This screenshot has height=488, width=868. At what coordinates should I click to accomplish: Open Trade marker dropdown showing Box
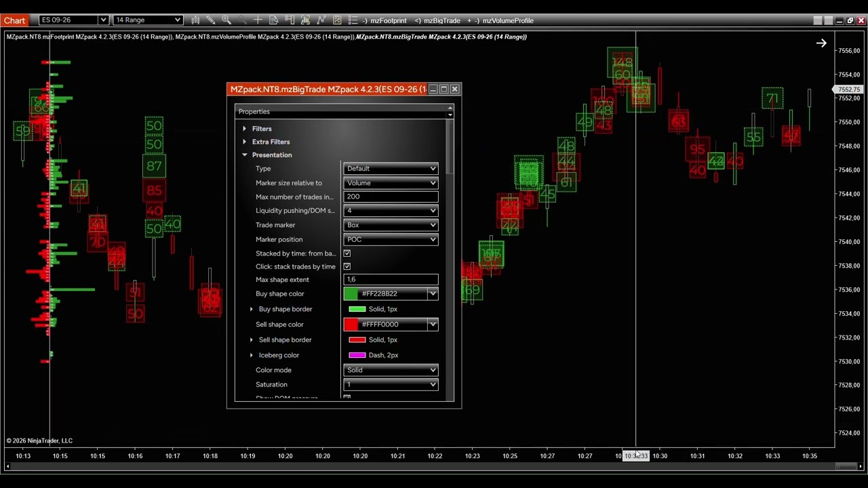pos(391,225)
